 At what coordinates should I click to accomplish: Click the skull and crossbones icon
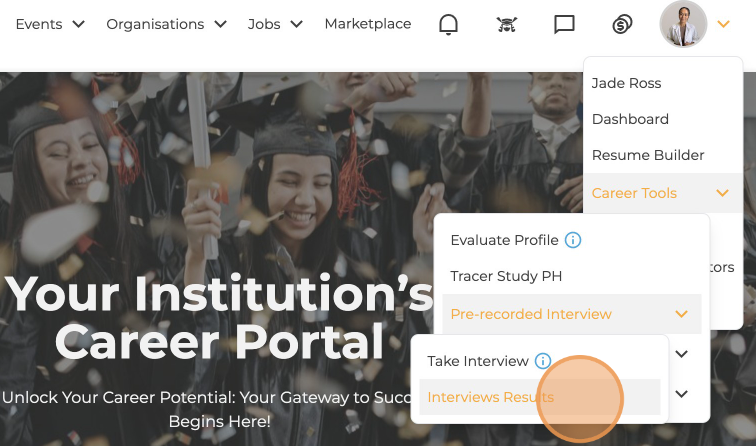(507, 24)
